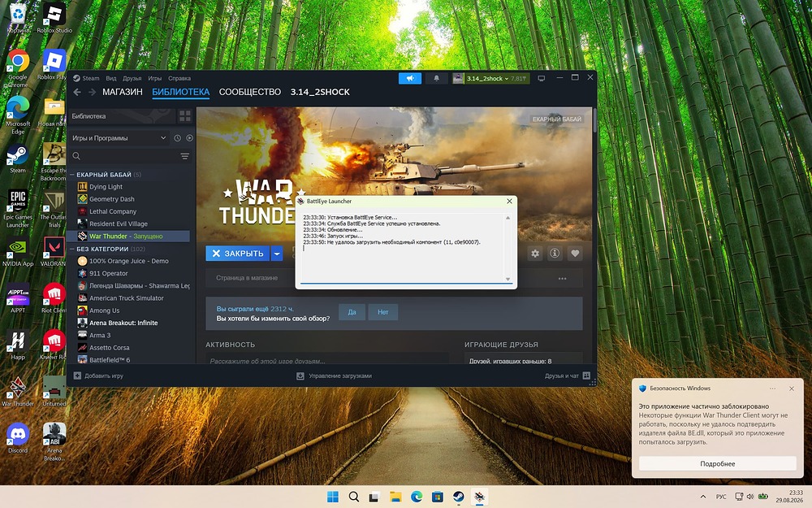Click Нет on review prompt
The image size is (812, 508).
click(x=382, y=312)
